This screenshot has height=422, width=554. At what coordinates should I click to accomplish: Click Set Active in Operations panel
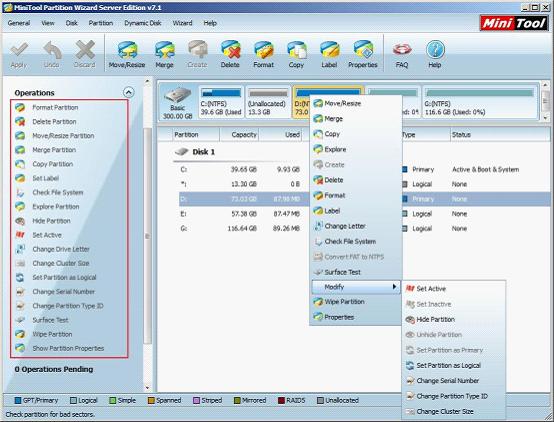pos(47,235)
